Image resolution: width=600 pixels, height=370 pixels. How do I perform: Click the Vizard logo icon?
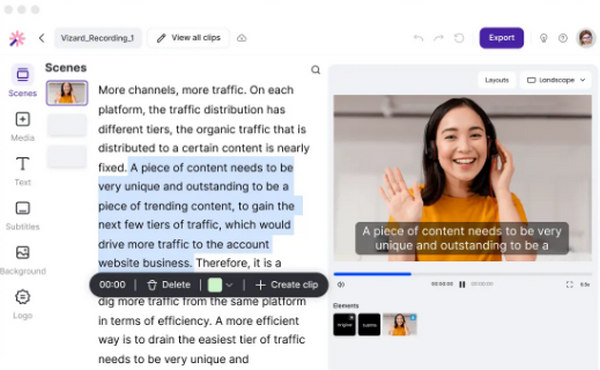click(x=17, y=39)
